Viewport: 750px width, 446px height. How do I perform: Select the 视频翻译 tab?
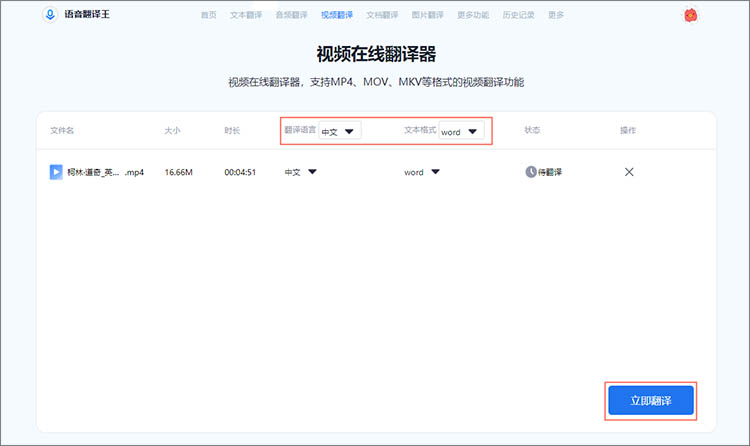(337, 15)
